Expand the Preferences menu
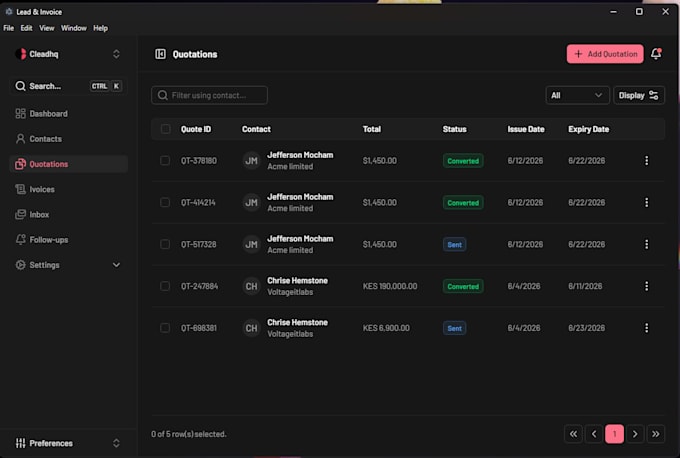 [x=68, y=443]
